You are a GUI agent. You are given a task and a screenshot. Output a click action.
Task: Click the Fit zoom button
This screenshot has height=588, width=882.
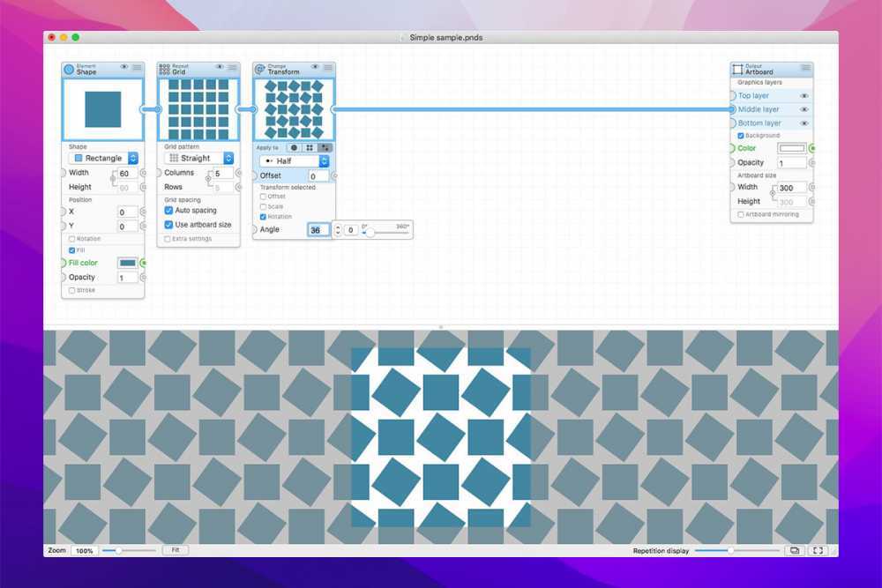[174, 549]
